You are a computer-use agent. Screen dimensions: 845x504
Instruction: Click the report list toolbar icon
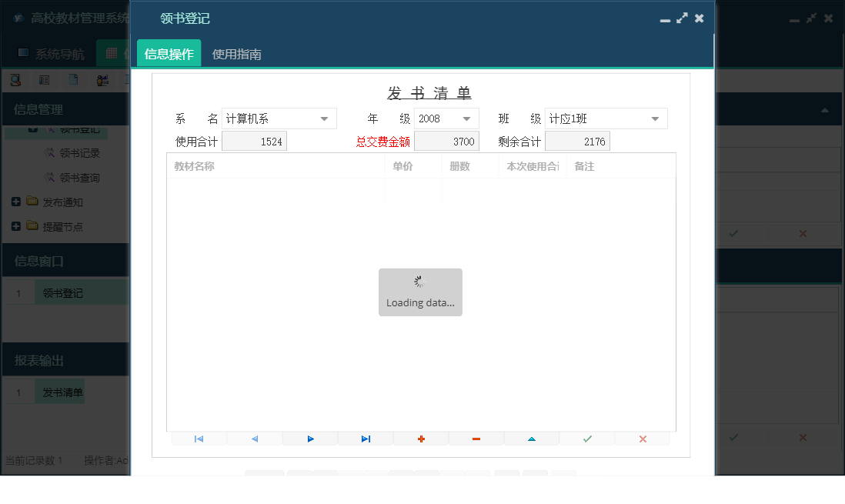click(45, 79)
